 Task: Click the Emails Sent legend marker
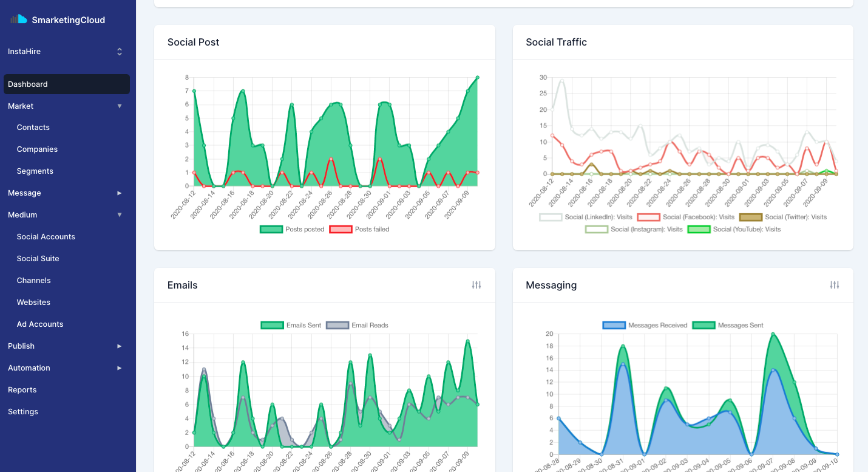[273, 325]
